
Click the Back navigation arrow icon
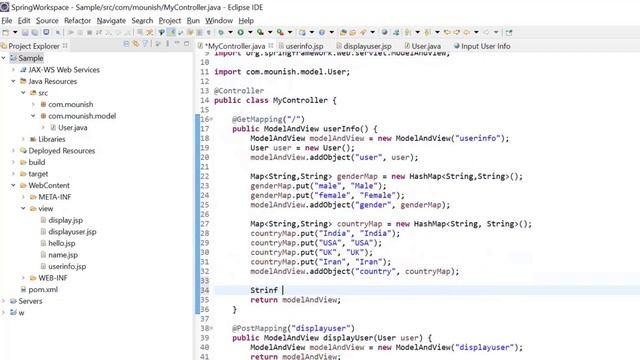(x=467, y=32)
